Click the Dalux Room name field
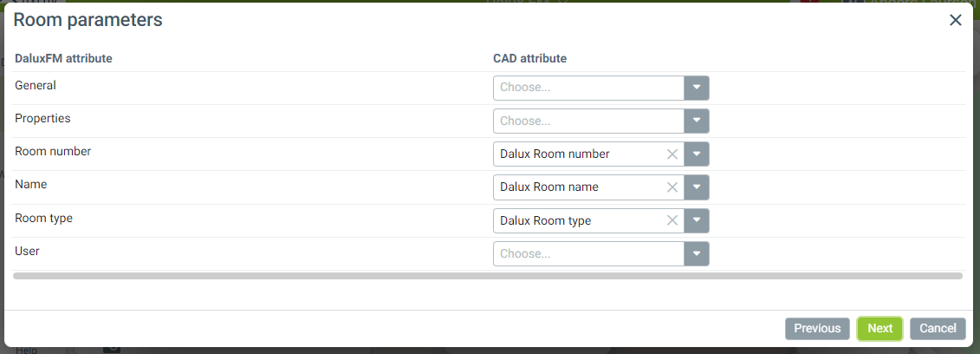The height and width of the screenshot is (354, 980). click(x=576, y=187)
